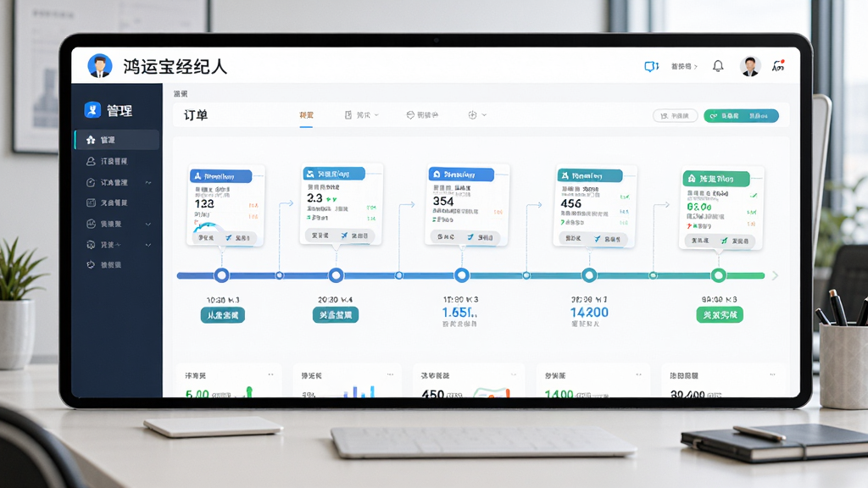Select the timeline node beneath the 2.3 card
The height and width of the screenshot is (488, 868).
click(x=336, y=275)
